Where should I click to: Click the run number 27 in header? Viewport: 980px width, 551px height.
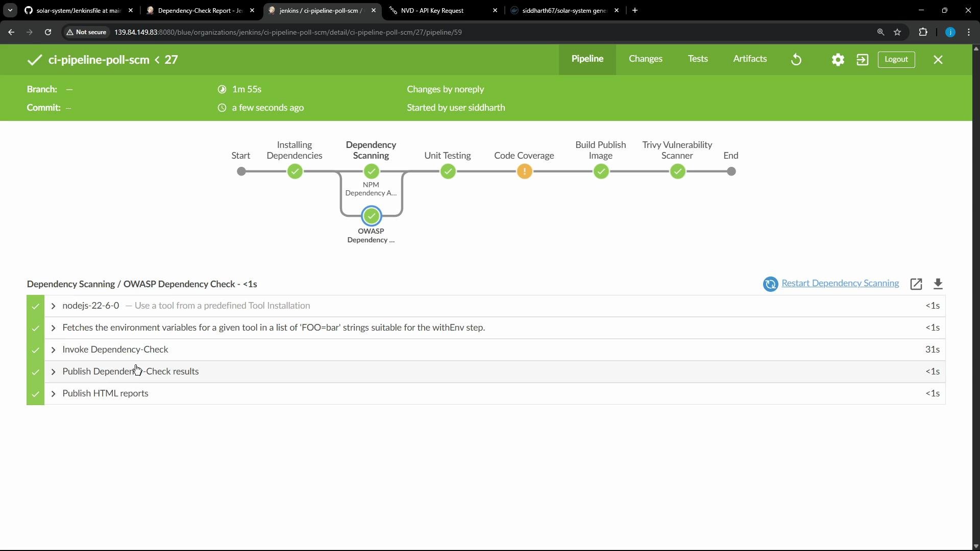(x=171, y=60)
